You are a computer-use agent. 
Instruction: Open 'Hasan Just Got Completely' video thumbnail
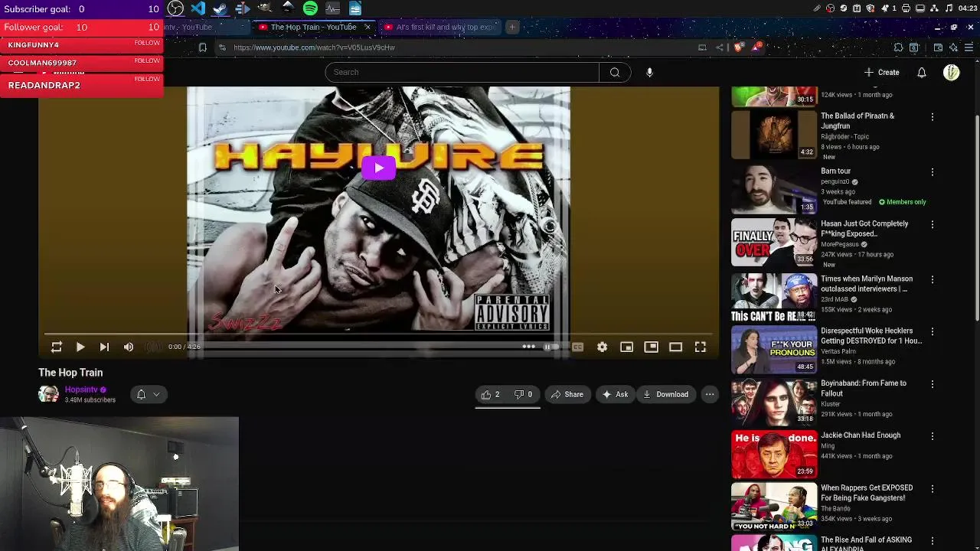click(774, 242)
